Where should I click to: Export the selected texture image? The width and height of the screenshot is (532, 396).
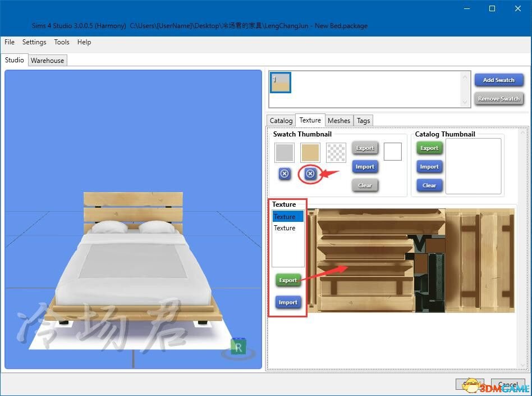288,280
